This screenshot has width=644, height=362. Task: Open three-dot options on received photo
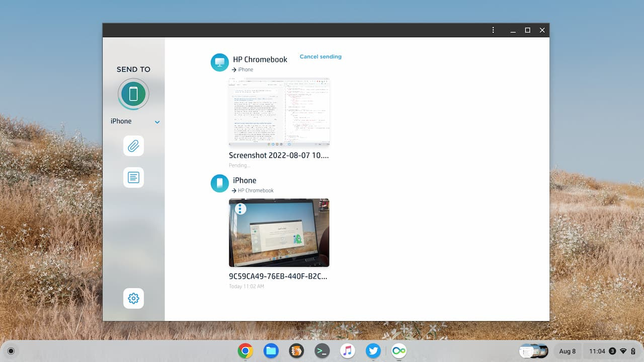coord(241,208)
